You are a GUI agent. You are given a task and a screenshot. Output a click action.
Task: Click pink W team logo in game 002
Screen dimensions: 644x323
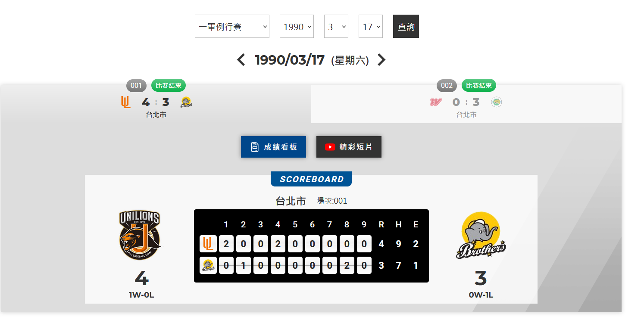pos(436,102)
